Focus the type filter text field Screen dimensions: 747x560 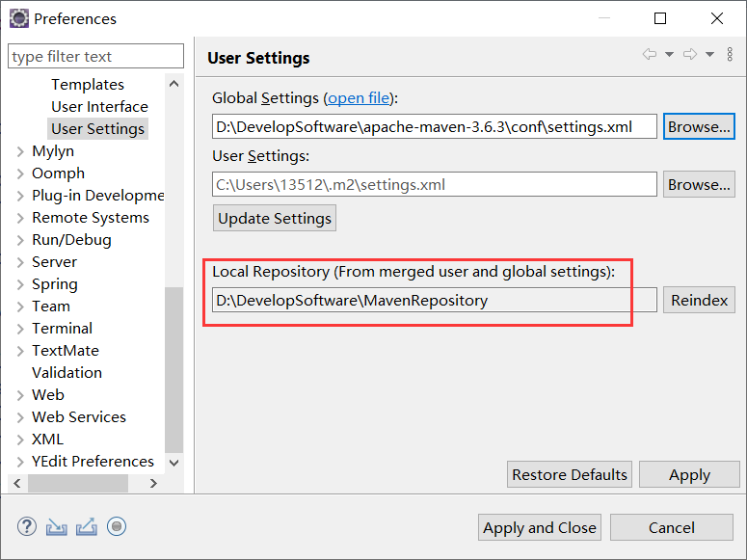[x=95, y=56]
